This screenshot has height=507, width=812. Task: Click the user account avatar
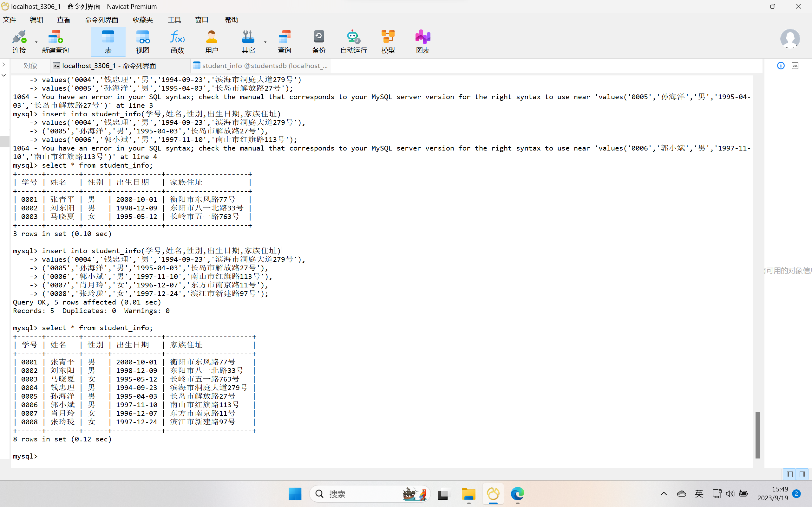(790, 39)
